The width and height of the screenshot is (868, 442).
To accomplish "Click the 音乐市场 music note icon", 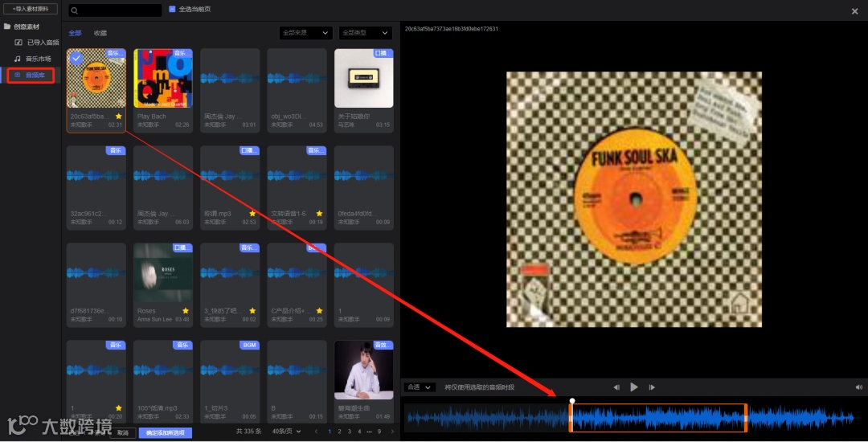I will pyautogui.click(x=18, y=58).
